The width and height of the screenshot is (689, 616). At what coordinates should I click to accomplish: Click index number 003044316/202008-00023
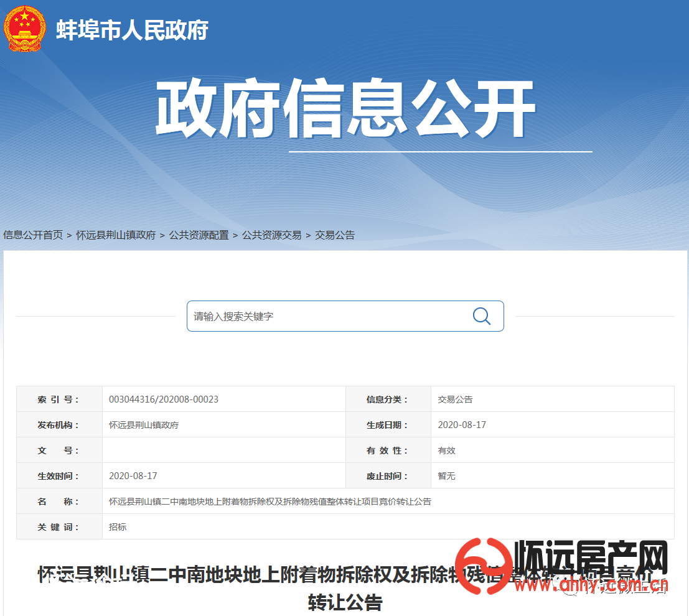[x=164, y=399]
